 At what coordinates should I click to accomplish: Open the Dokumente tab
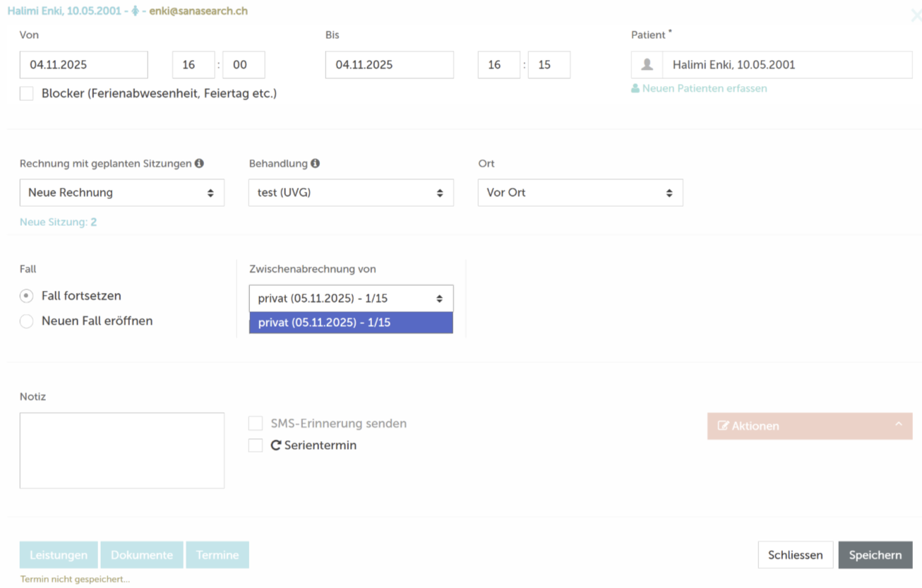pos(142,555)
